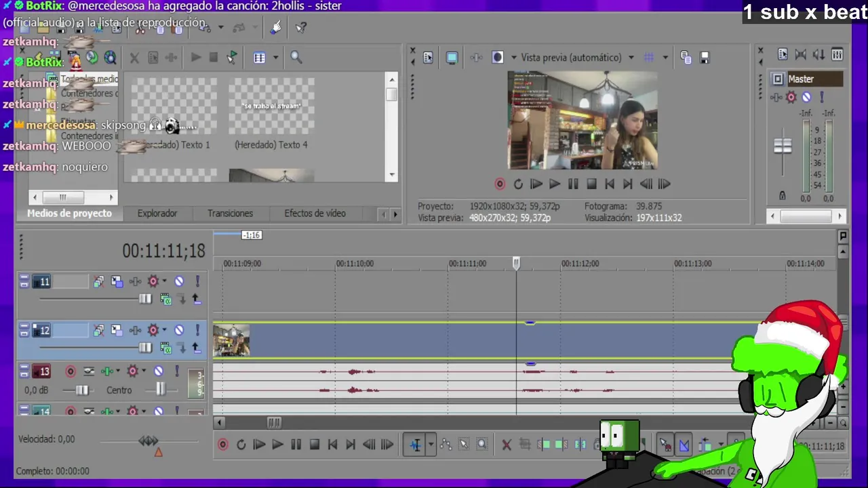
Task: Open track effects for audio track 13
Action: [x=107, y=371]
